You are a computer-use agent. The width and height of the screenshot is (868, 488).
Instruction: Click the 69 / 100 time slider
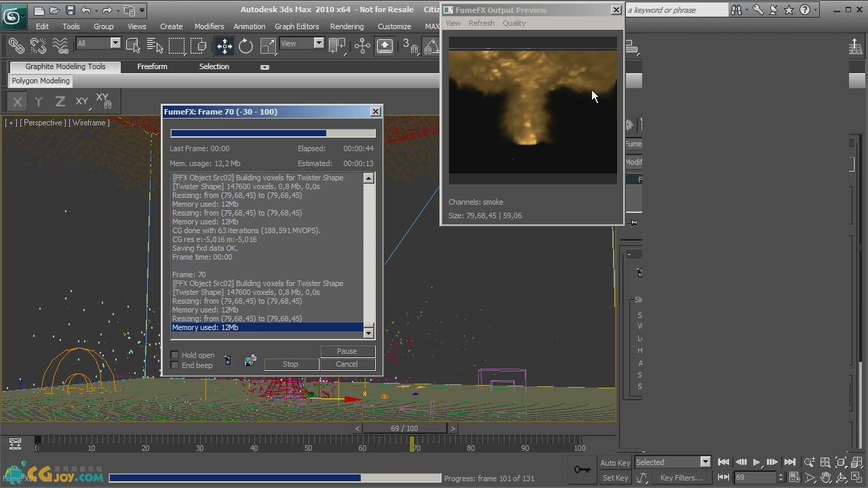point(405,428)
